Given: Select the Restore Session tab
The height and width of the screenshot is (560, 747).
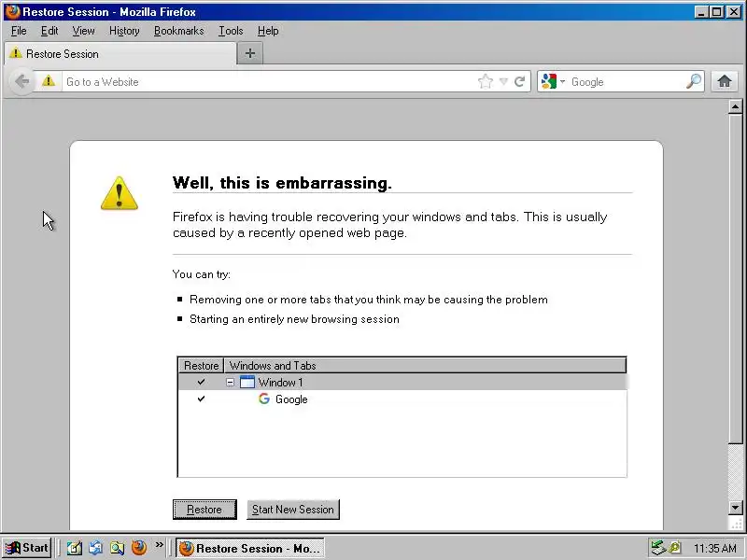Looking at the screenshot, I should click(120, 54).
